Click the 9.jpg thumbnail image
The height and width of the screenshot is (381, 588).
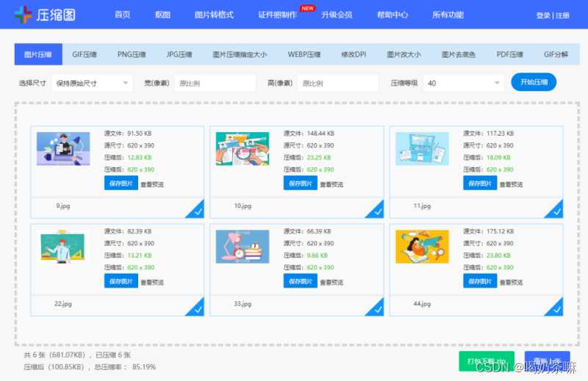point(63,149)
